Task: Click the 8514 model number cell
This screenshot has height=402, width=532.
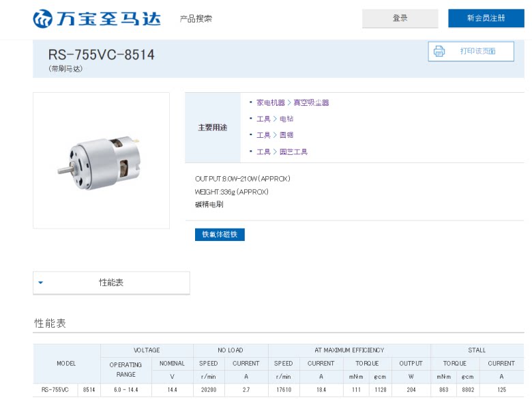Action: pos(89,390)
